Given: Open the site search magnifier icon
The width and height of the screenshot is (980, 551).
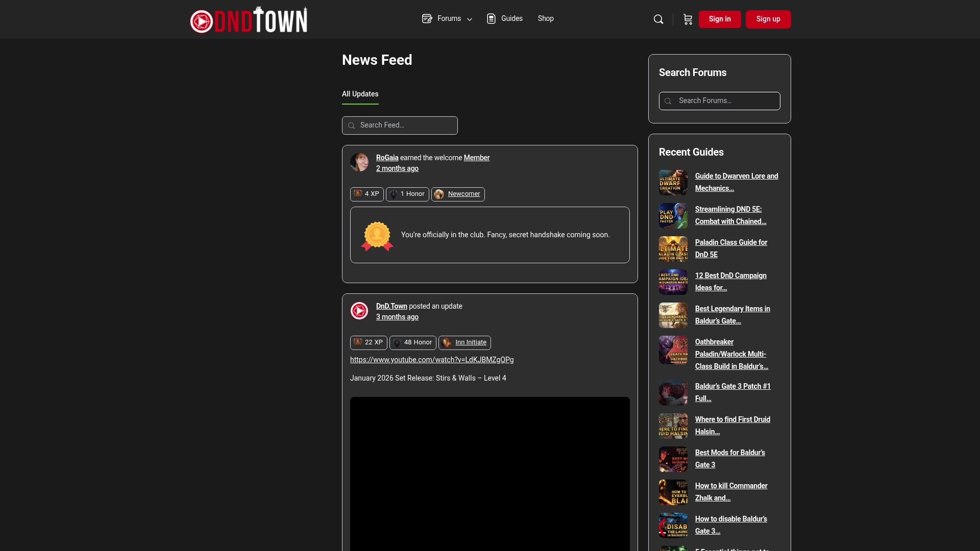Looking at the screenshot, I should click(x=658, y=19).
